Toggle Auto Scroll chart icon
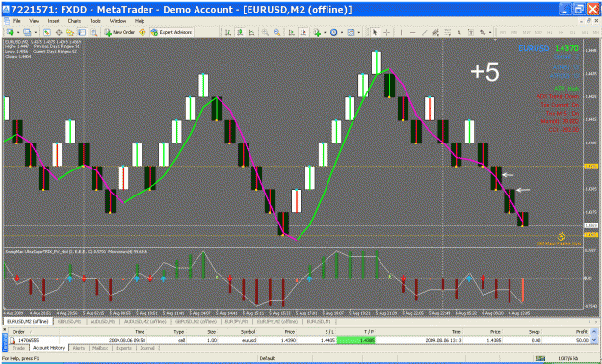Image resolution: width=602 pixels, height=364 pixels. pyautogui.click(x=292, y=32)
